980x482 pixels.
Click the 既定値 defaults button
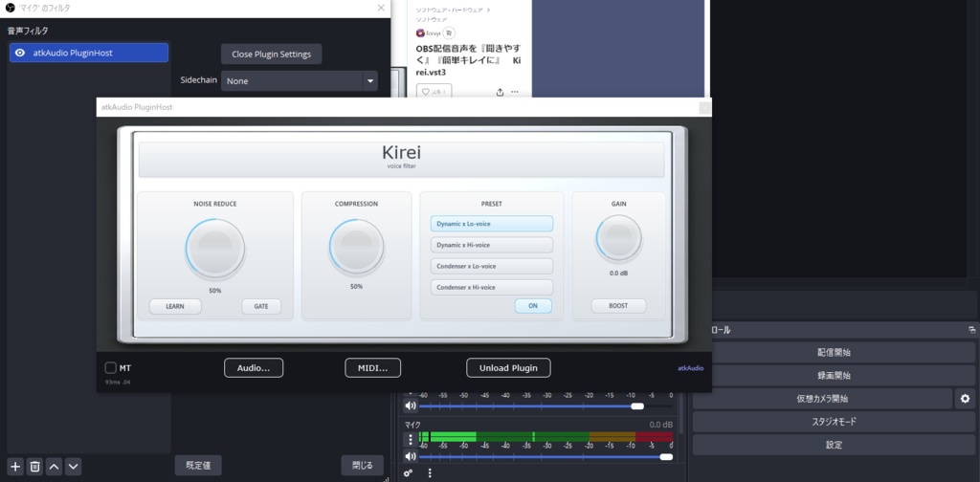198,465
